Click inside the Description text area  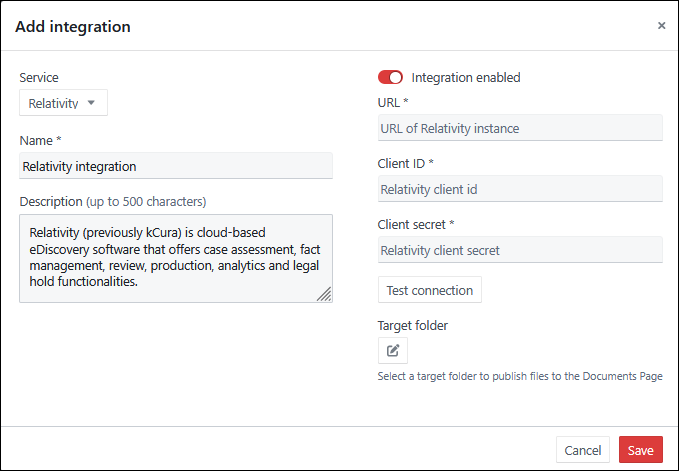[176, 258]
